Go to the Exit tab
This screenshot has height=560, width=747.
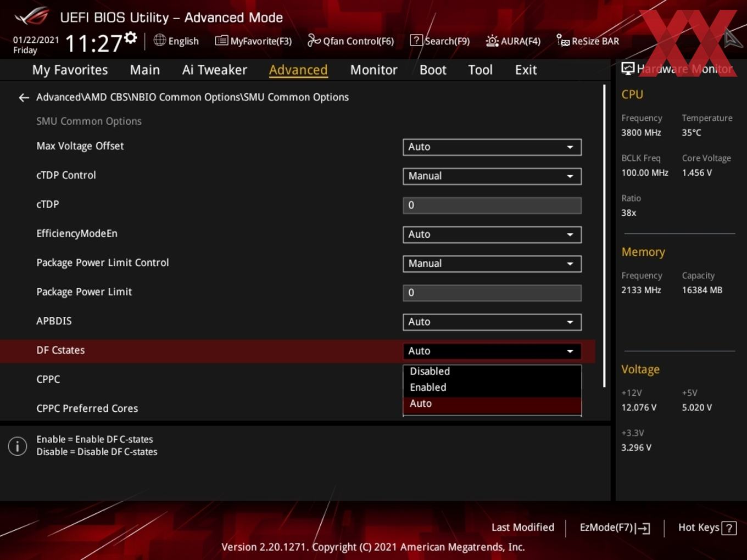tap(526, 70)
